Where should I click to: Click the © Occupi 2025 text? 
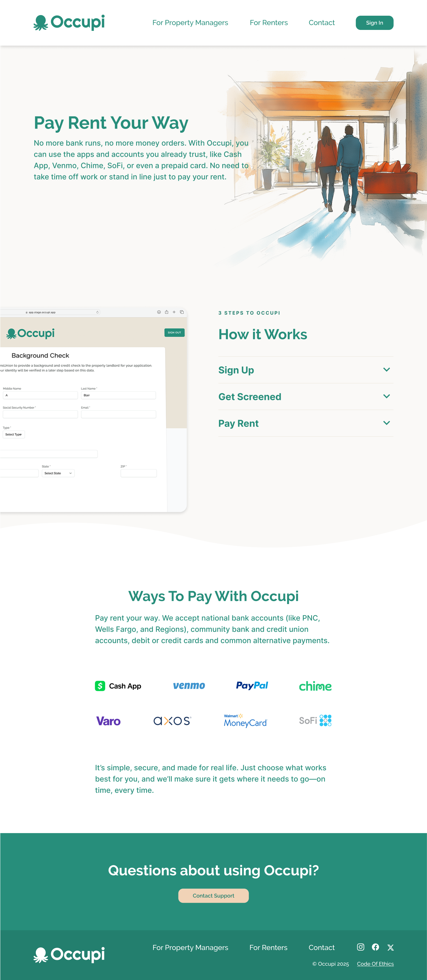[330, 964]
